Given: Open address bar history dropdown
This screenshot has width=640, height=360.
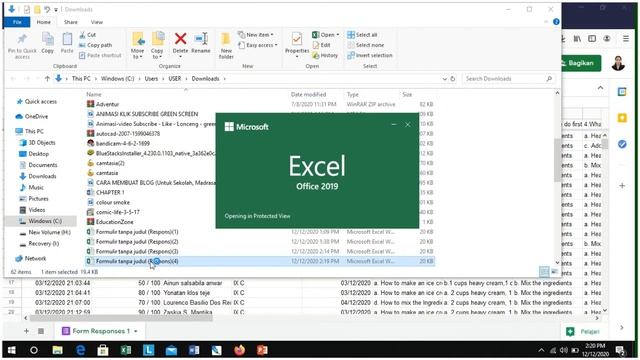Looking at the screenshot, I should coord(444,78).
